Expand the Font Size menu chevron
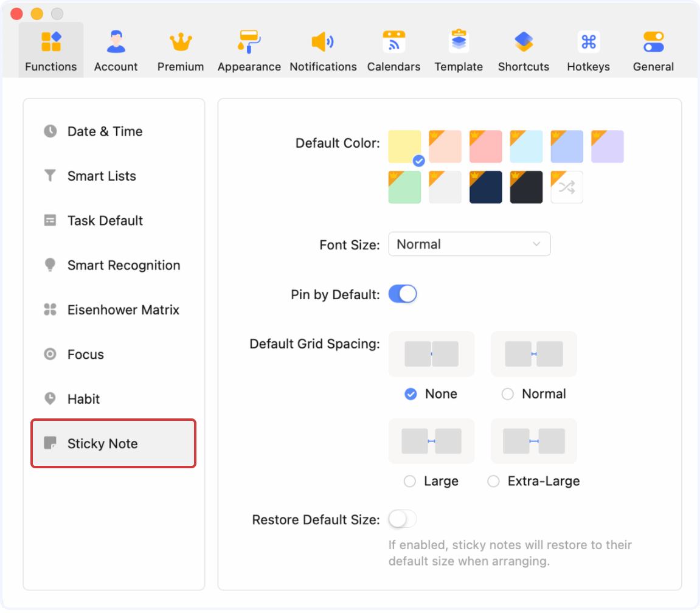 [537, 244]
